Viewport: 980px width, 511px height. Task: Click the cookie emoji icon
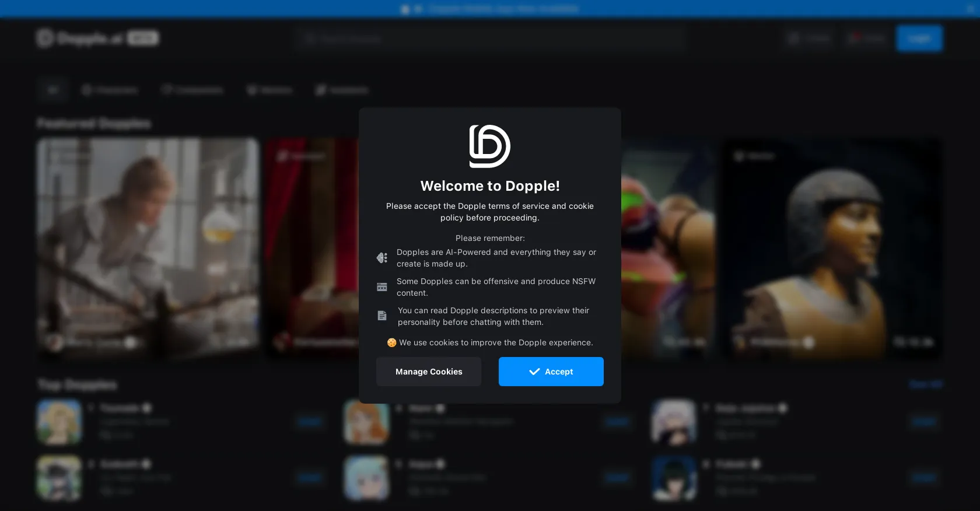(x=391, y=342)
